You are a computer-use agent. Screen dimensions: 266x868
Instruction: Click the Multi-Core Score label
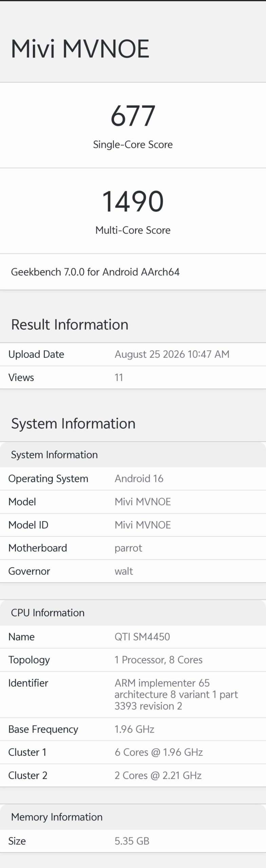(x=133, y=230)
